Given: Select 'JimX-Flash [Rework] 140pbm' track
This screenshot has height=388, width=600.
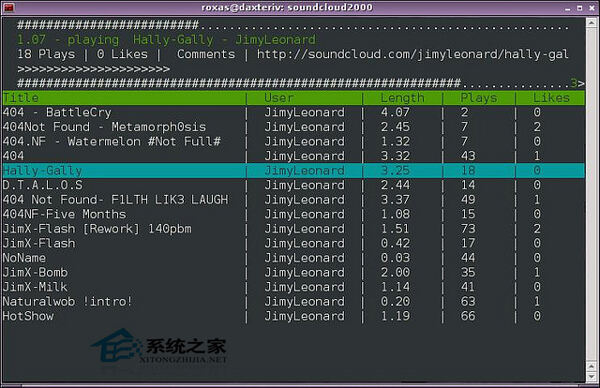Looking at the screenshot, I should pyautogui.click(x=293, y=229).
